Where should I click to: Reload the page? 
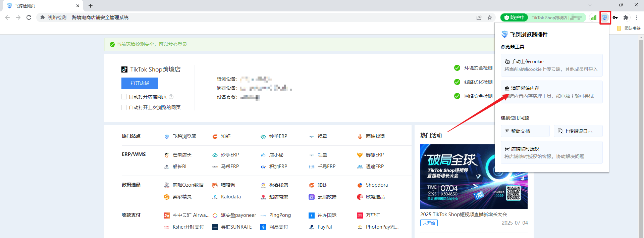(29, 17)
